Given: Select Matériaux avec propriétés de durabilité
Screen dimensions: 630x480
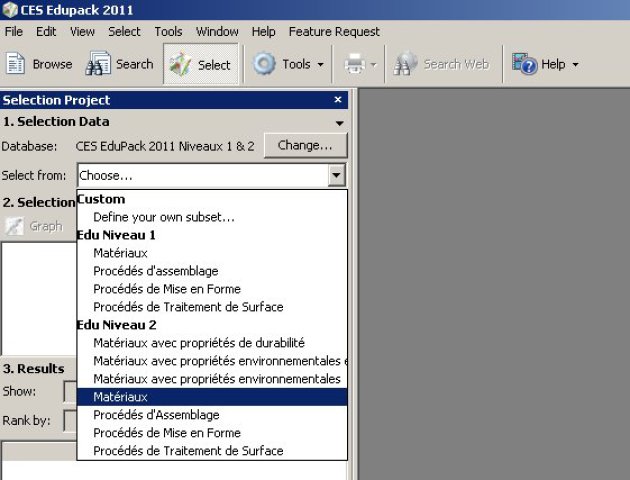Looking at the screenshot, I should pos(212,343).
